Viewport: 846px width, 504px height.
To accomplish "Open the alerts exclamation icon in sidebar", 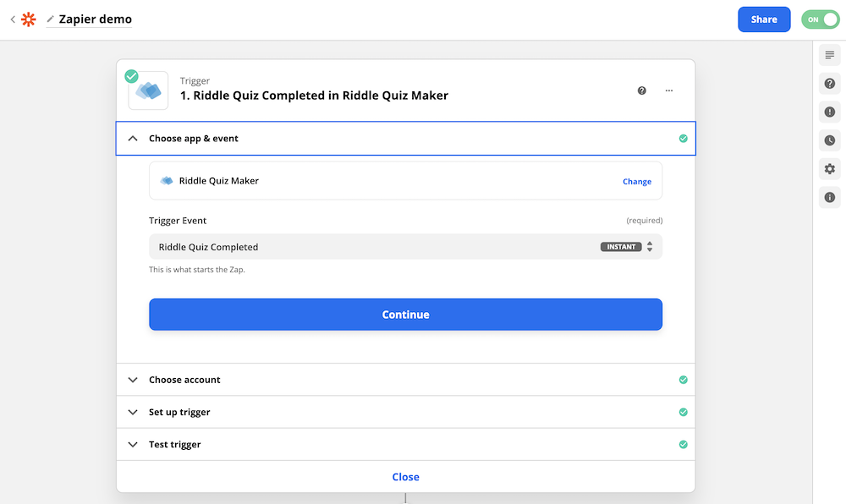I will (829, 112).
